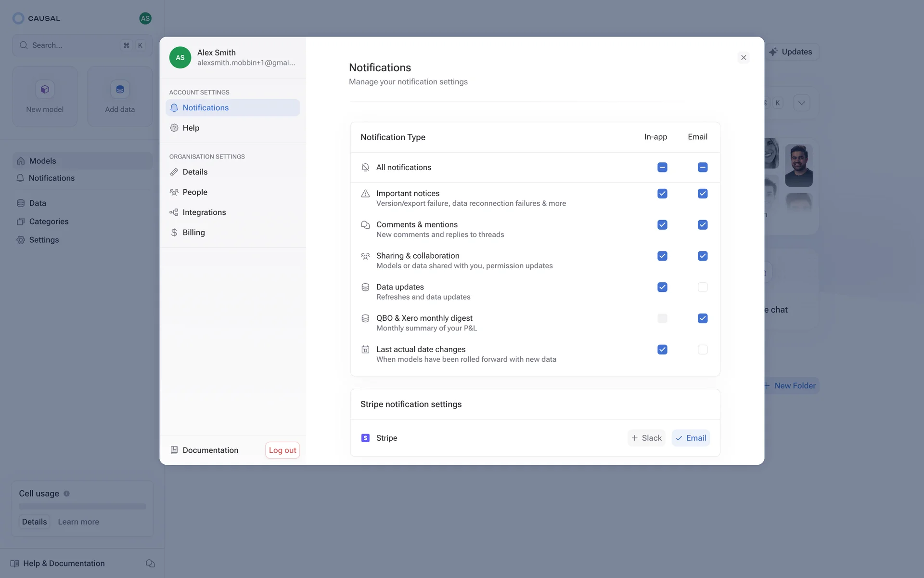
Task: Click the Cell usage info icon
Action: [x=67, y=493]
